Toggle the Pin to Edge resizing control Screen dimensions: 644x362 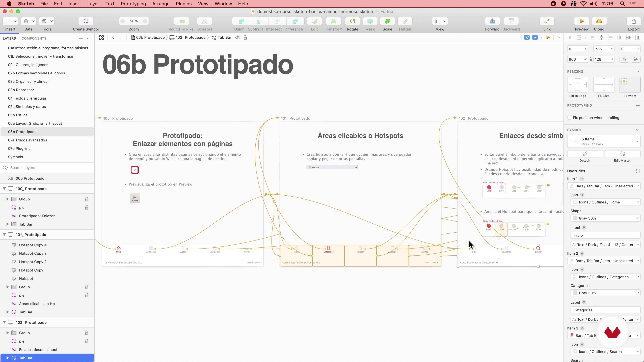click(x=577, y=85)
